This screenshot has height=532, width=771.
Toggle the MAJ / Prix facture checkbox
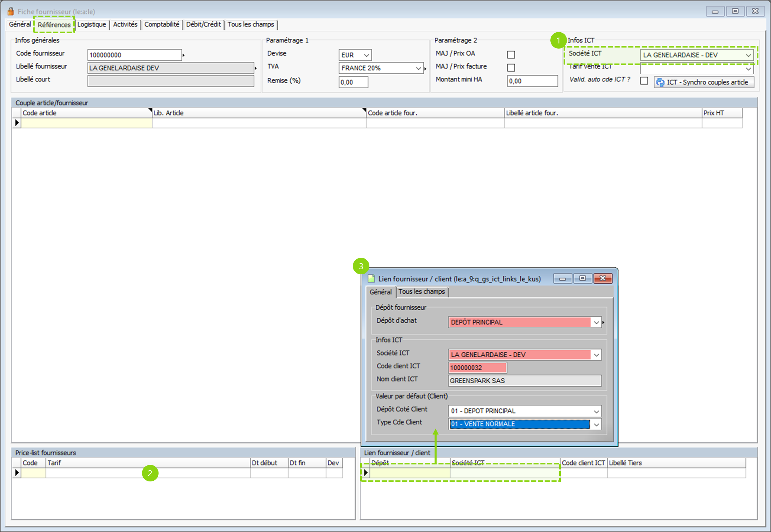coord(511,68)
